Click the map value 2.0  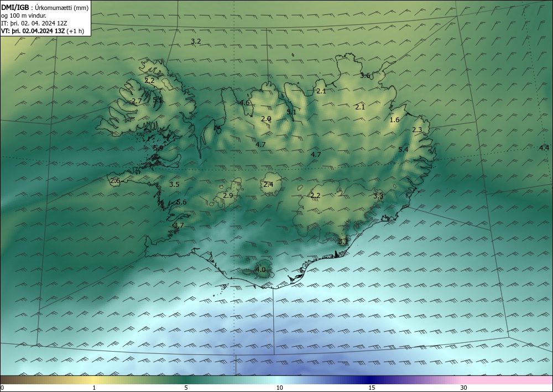pos(266,119)
